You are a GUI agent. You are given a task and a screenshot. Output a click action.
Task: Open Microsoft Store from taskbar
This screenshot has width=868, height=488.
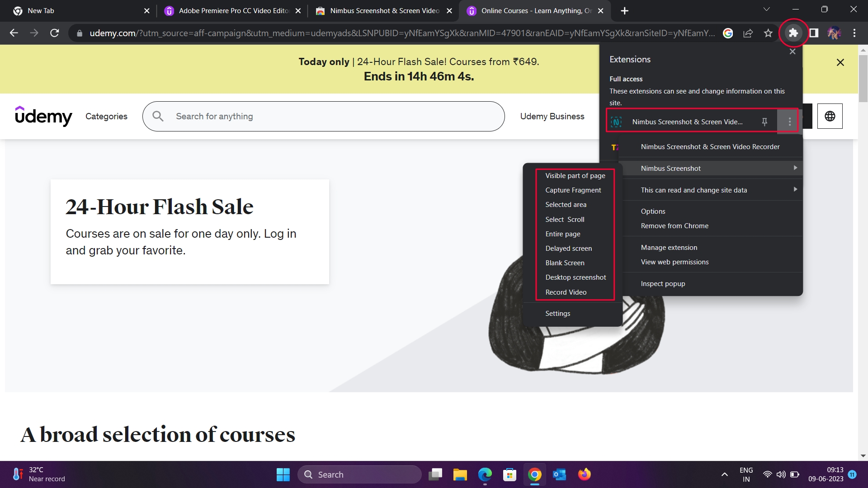point(510,474)
